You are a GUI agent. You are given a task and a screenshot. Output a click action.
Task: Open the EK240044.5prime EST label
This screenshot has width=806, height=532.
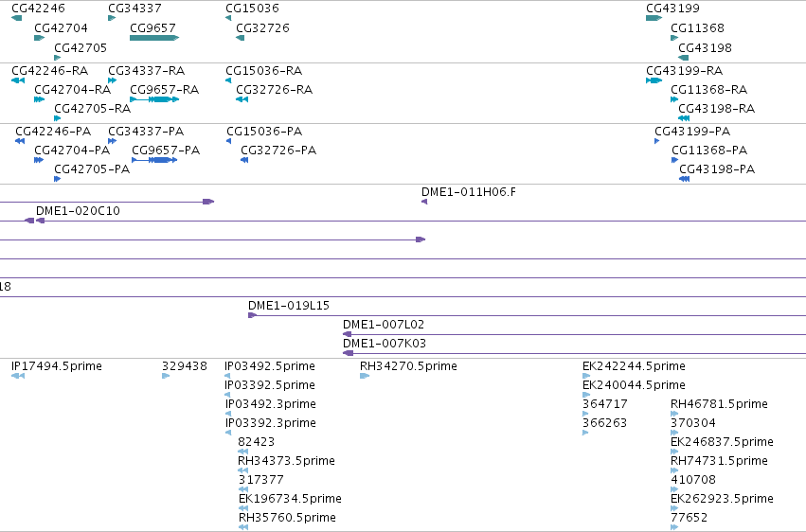tap(634, 385)
